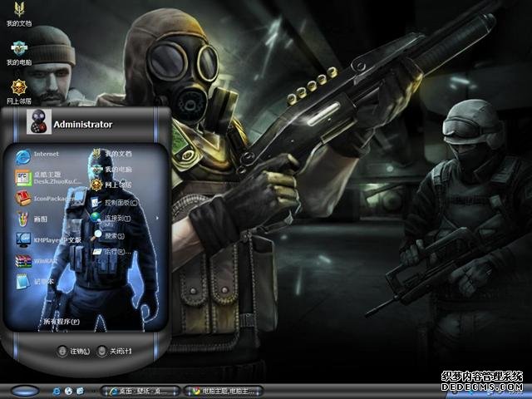The width and height of the screenshot is (532, 399).
Task: Click the oval blue Start button
Action: [24, 392]
